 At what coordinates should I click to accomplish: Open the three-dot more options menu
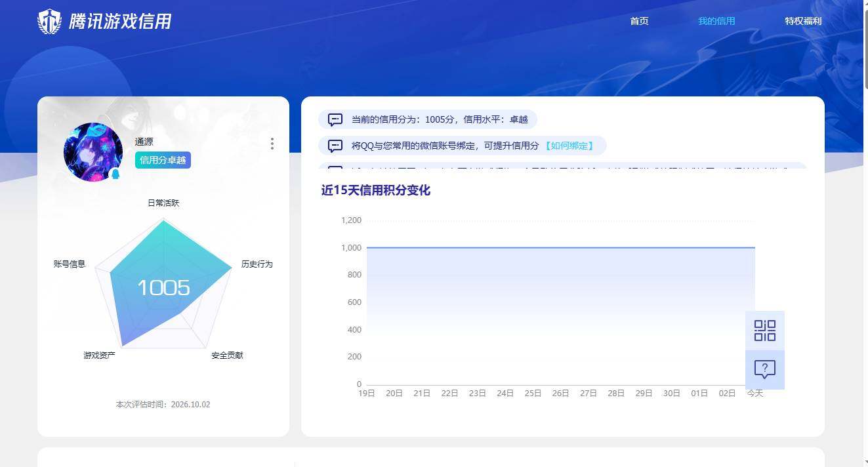pyautogui.click(x=272, y=144)
